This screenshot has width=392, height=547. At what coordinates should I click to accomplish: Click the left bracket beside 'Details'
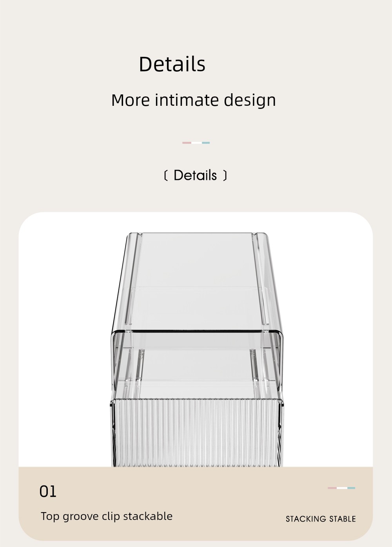[x=165, y=176]
